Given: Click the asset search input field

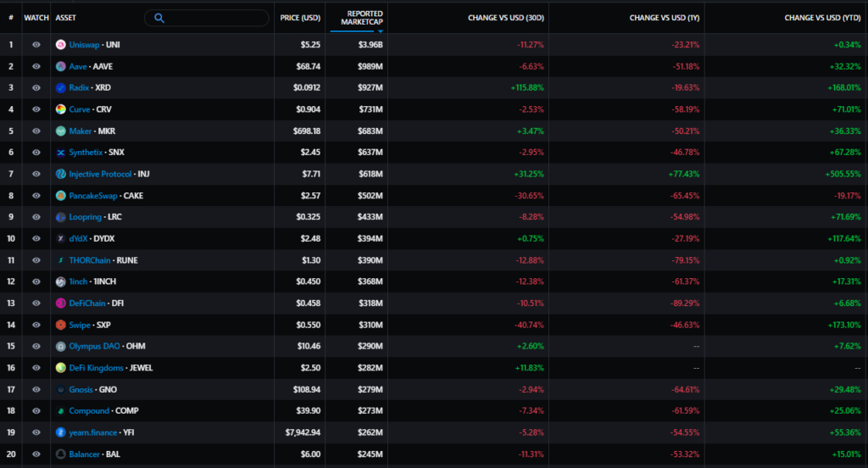Looking at the screenshot, I should [x=207, y=19].
